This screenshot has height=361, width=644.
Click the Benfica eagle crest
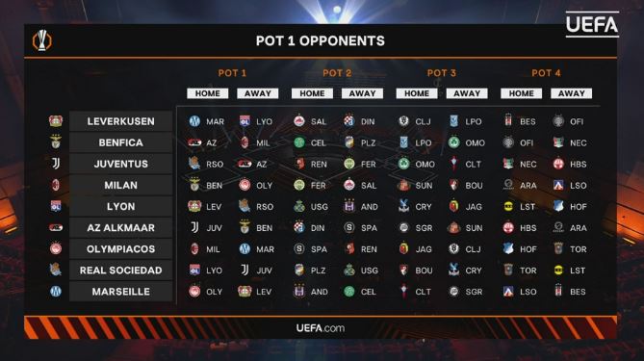click(56, 142)
